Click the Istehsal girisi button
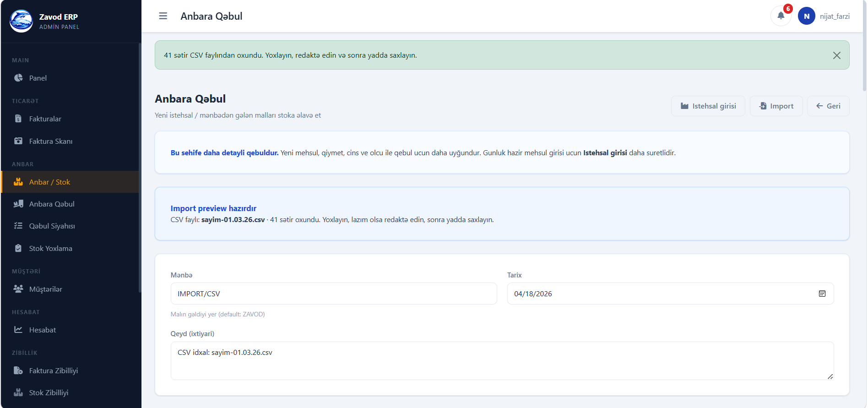Image resolution: width=868 pixels, height=408 pixels. coord(708,106)
